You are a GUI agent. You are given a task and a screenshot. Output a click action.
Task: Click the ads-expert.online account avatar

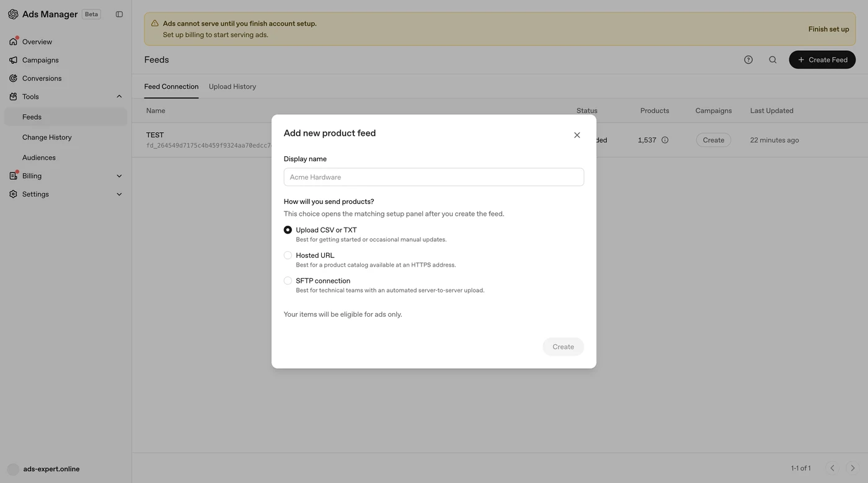pos(13,469)
